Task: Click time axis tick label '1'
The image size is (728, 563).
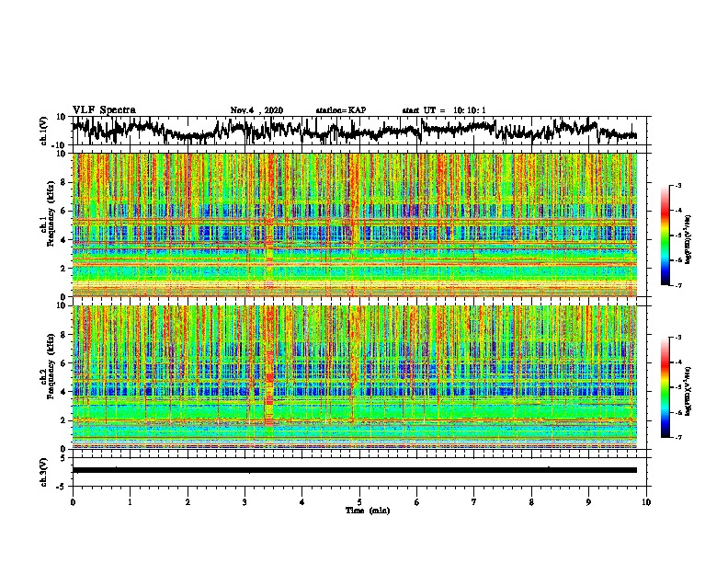Action: (x=130, y=502)
